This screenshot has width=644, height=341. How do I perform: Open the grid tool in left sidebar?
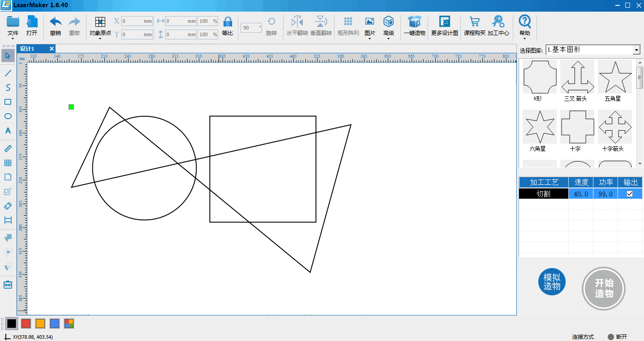coord(8,163)
